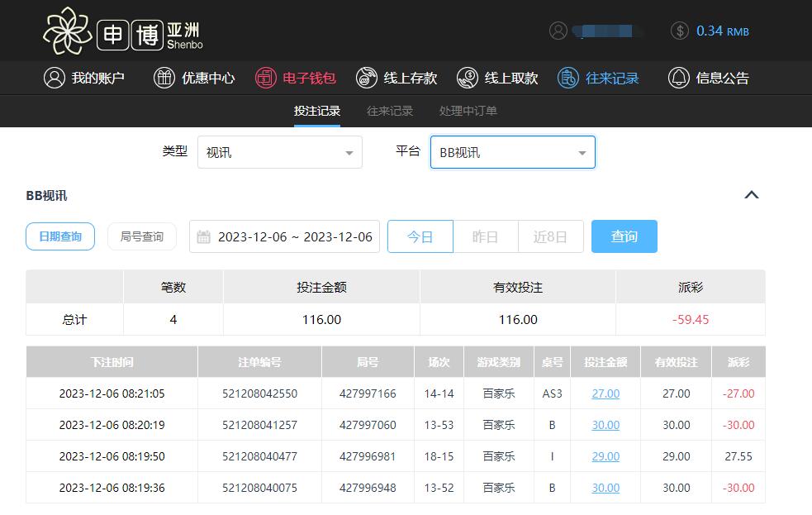Click the blurred username in header
The width and height of the screenshot is (812, 515).
click(605, 31)
